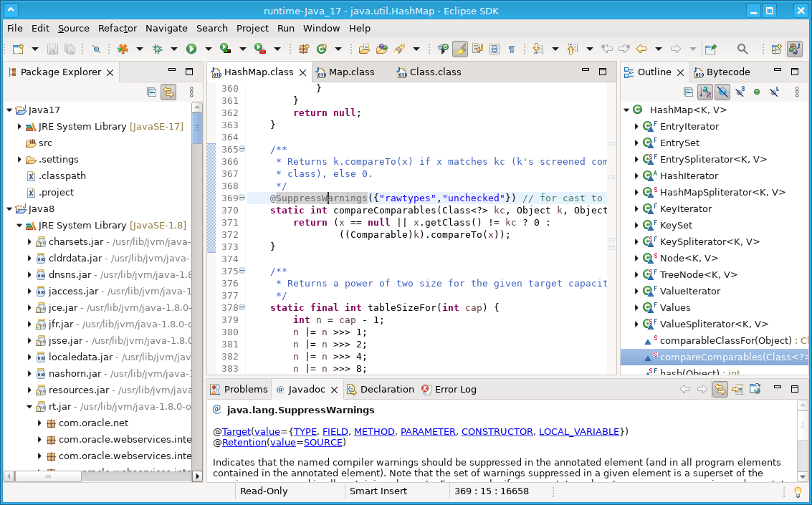Open the Search dialog with the magnifier icon
Viewport: 812px width, 505px height.
(x=743, y=50)
